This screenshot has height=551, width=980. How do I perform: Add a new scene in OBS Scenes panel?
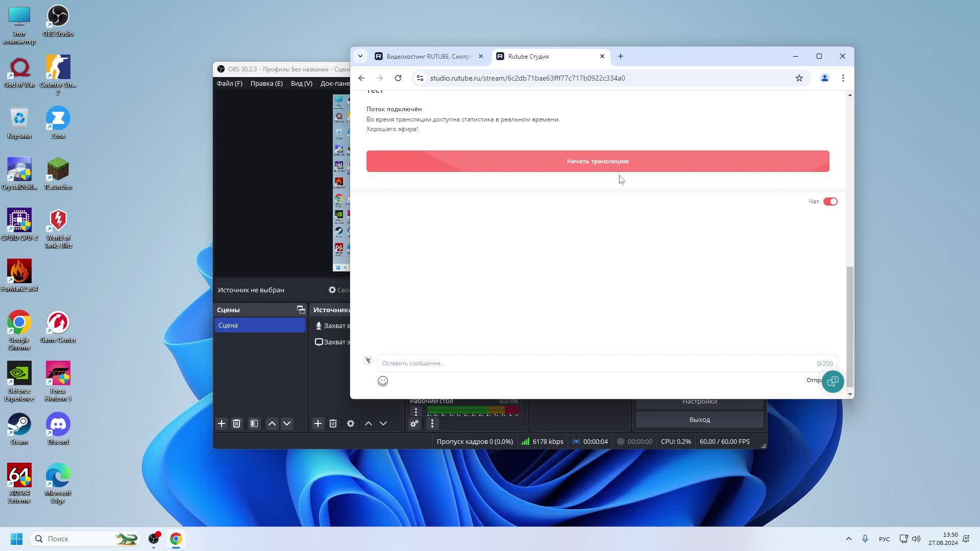(x=222, y=423)
